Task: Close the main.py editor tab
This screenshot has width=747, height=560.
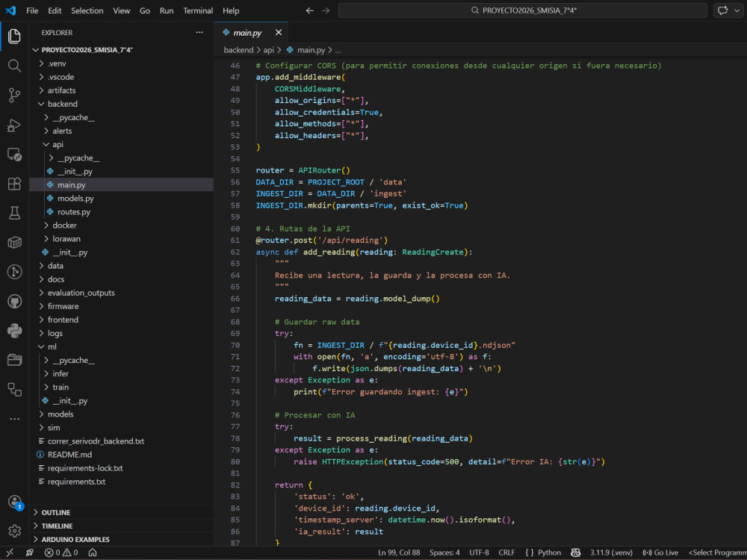Action: point(278,32)
